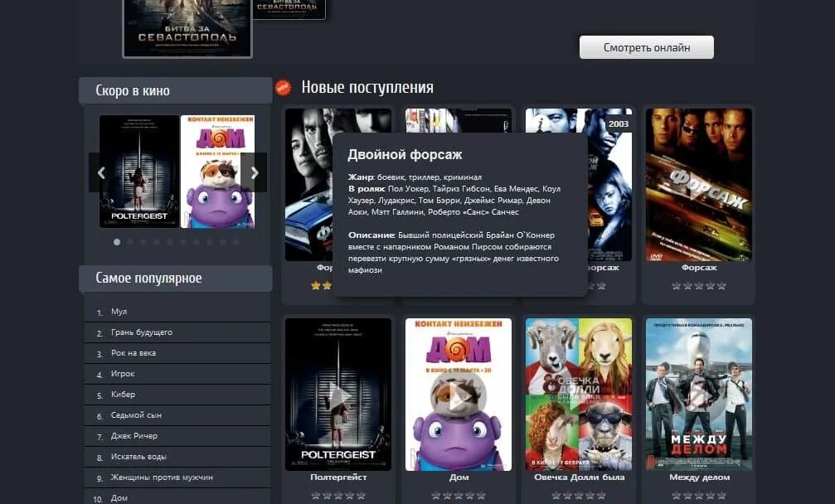Click the Двойной форсаж tooltip title
The height and width of the screenshot is (504, 835).
(x=405, y=155)
